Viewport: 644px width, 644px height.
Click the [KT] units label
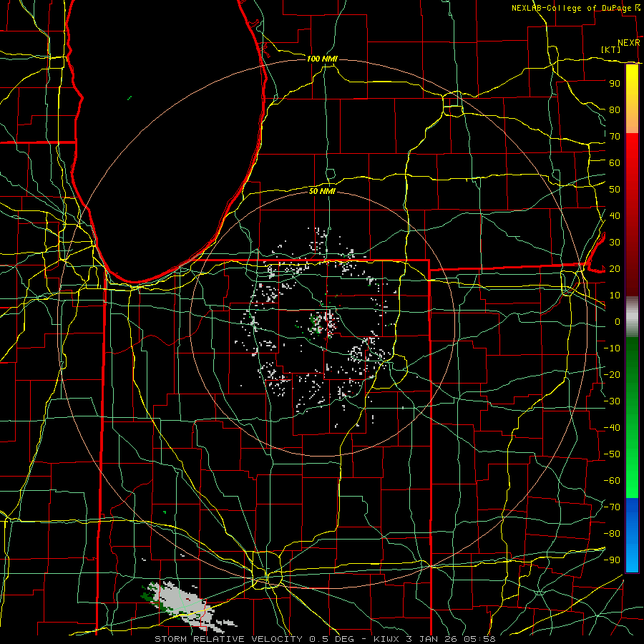point(610,49)
